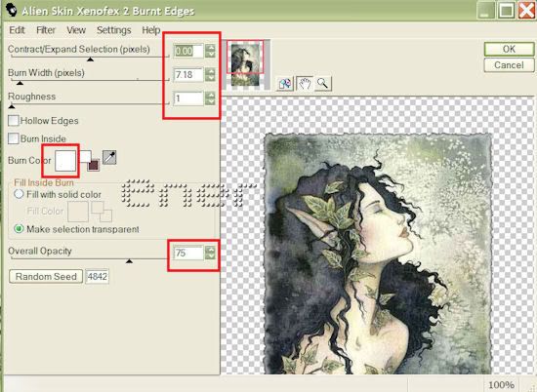This screenshot has width=537, height=392.
Task: Generate a new Random Seed
Action: (46, 276)
